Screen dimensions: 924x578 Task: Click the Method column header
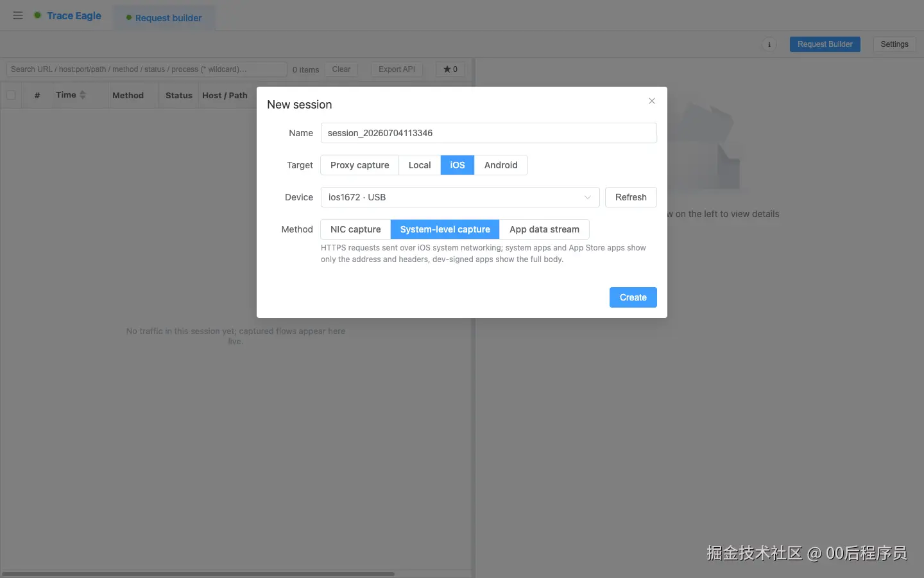128,95
